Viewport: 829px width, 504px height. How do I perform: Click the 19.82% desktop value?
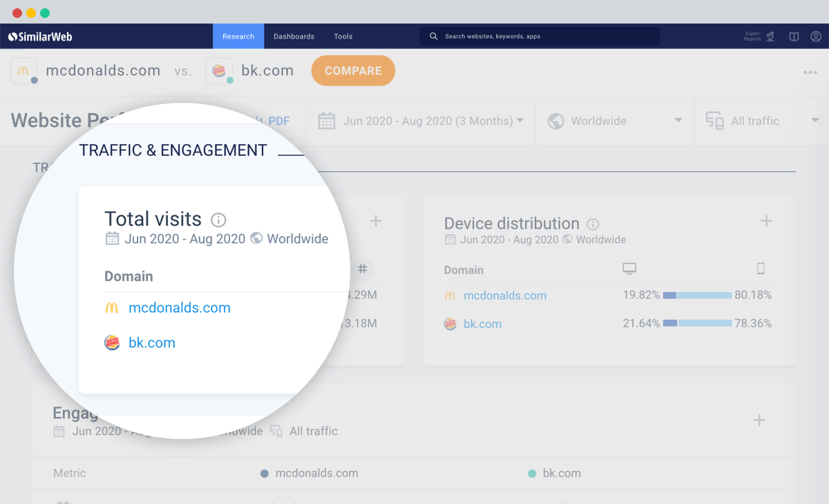[x=641, y=295]
